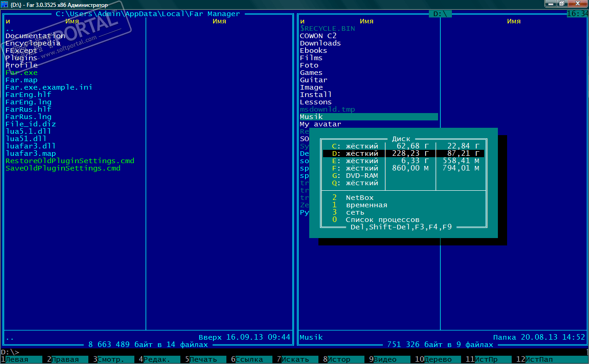The width and height of the screenshot is (589, 364).
Task: Select the Documentation folder in left panel
Action: click(x=35, y=36)
